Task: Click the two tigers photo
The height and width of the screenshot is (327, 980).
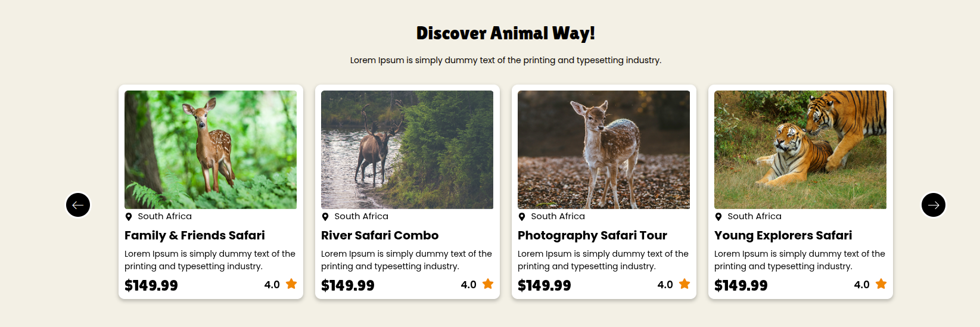Action: (800, 150)
